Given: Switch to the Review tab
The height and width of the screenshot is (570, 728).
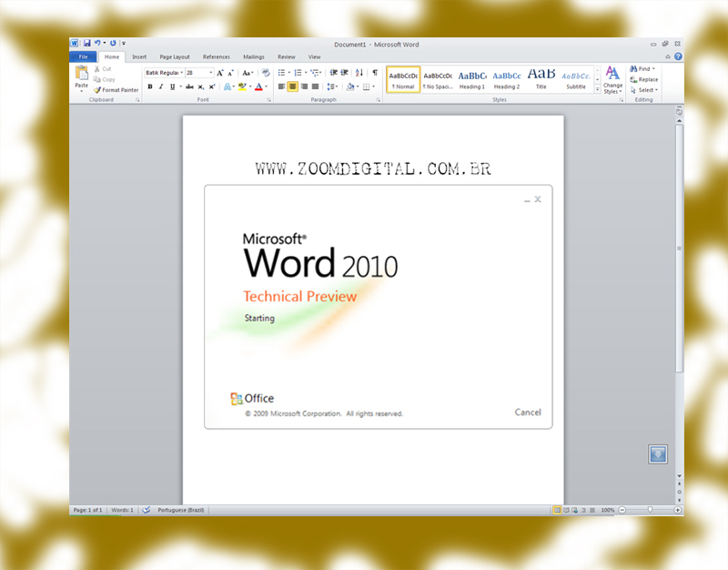Looking at the screenshot, I should 287,56.
